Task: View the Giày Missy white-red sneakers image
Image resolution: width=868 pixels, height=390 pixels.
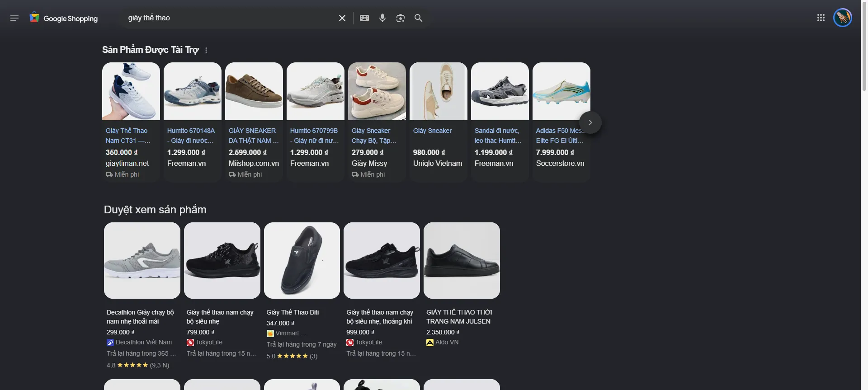Action: (x=377, y=91)
